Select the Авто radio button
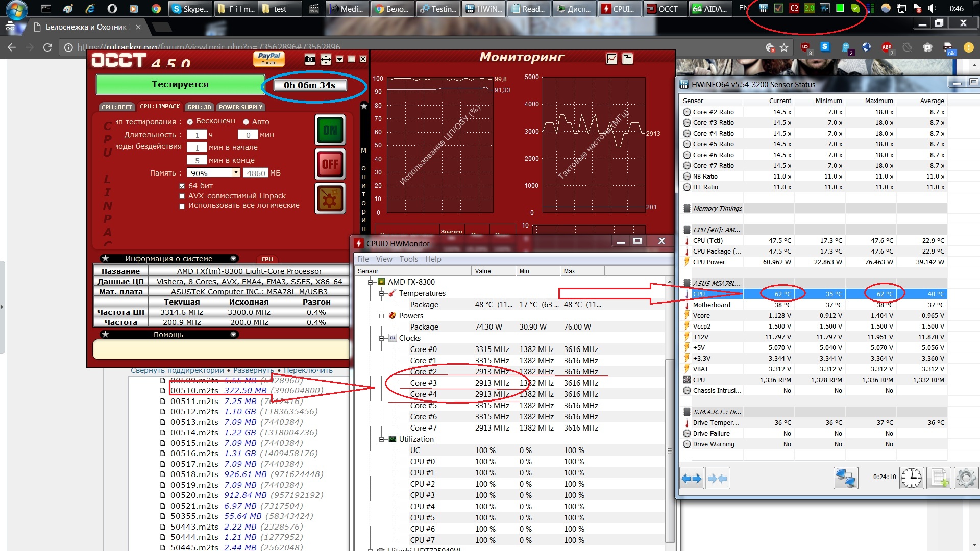The height and width of the screenshot is (551, 980). 246,122
